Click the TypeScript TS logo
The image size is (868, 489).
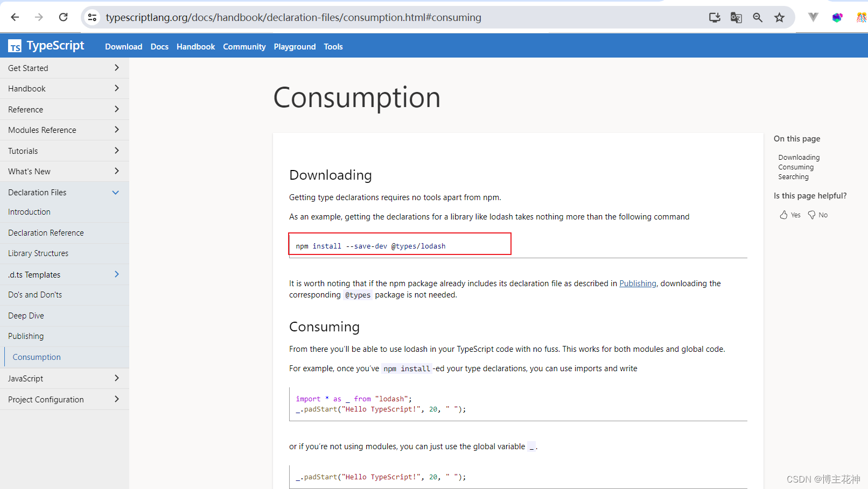pos(46,46)
